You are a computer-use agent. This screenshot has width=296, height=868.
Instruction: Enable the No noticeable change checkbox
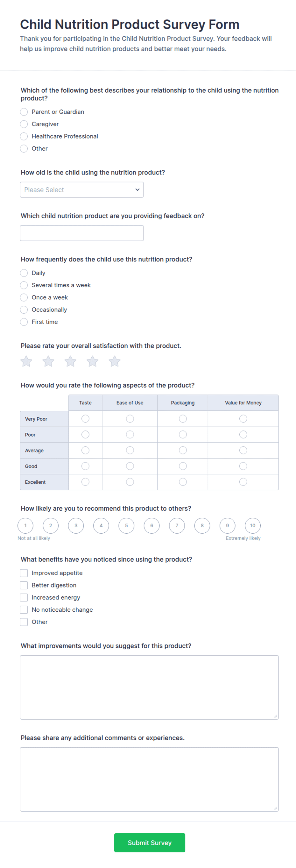(24, 610)
